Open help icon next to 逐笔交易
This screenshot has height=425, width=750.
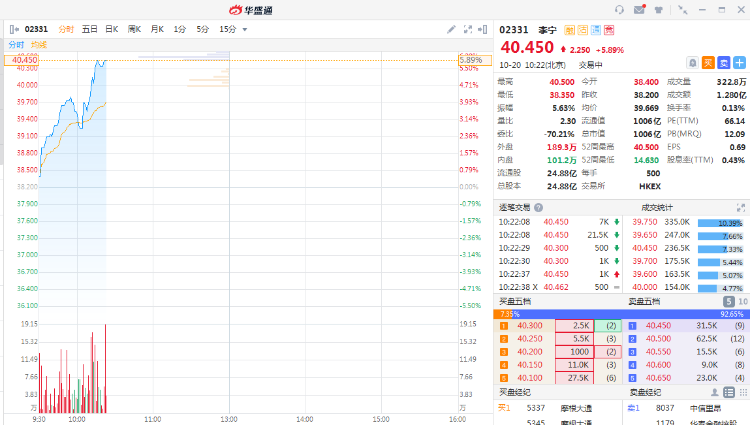[539, 207]
